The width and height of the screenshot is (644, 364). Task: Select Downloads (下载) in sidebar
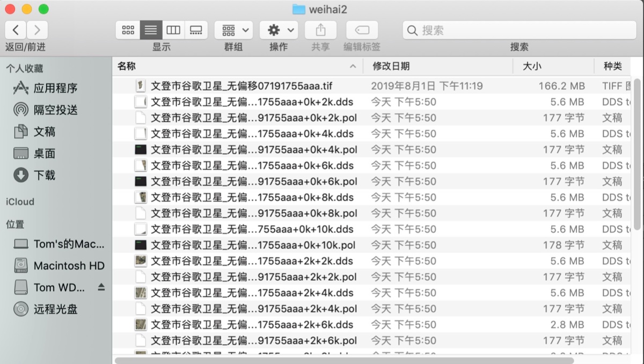(x=44, y=175)
